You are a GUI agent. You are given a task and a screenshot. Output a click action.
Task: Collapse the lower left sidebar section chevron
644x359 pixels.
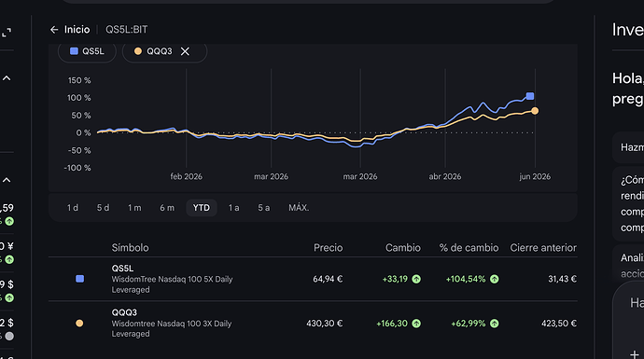(7, 180)
